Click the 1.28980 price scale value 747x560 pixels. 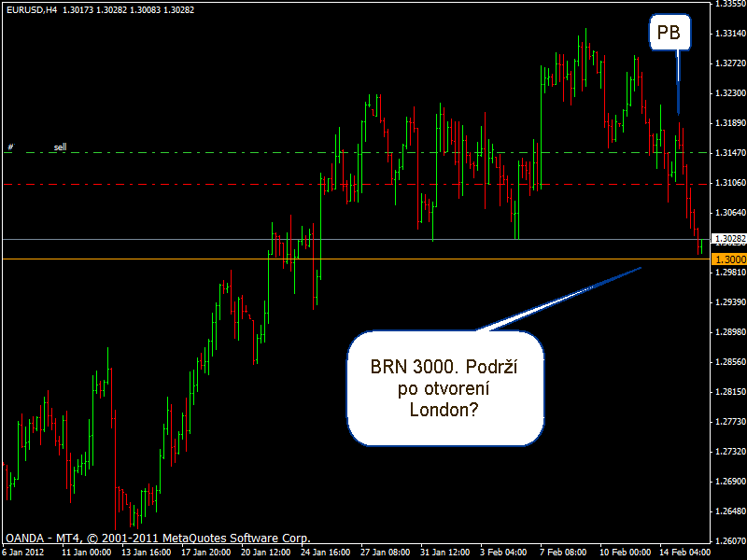click(730, 332)
